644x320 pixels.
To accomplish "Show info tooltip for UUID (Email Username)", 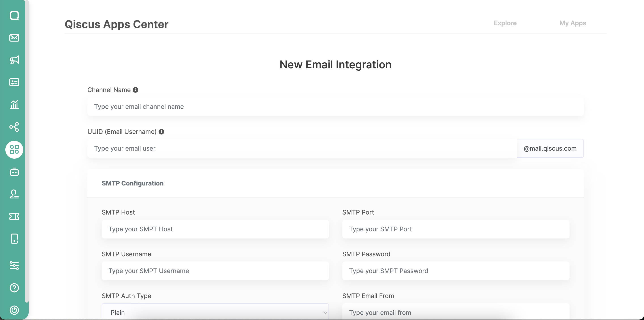I will pos(161,132).
